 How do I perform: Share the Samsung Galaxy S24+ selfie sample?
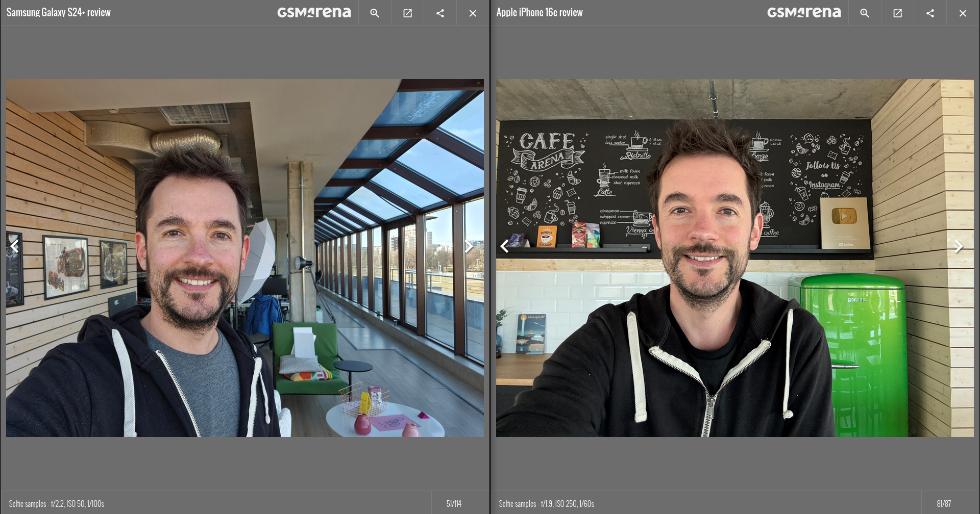pyautogui.click(x=440, y=13)
